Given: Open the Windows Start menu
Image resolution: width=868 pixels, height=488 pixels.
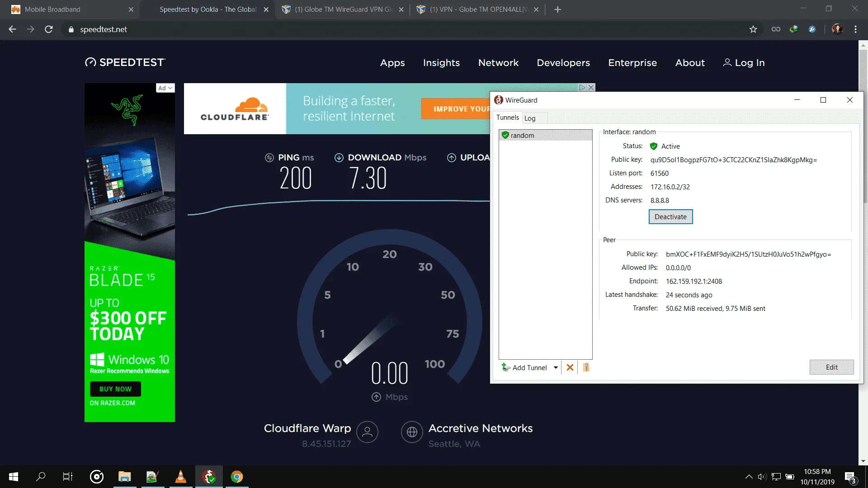Looking at the screenshot, I should [x=14, y=477].
